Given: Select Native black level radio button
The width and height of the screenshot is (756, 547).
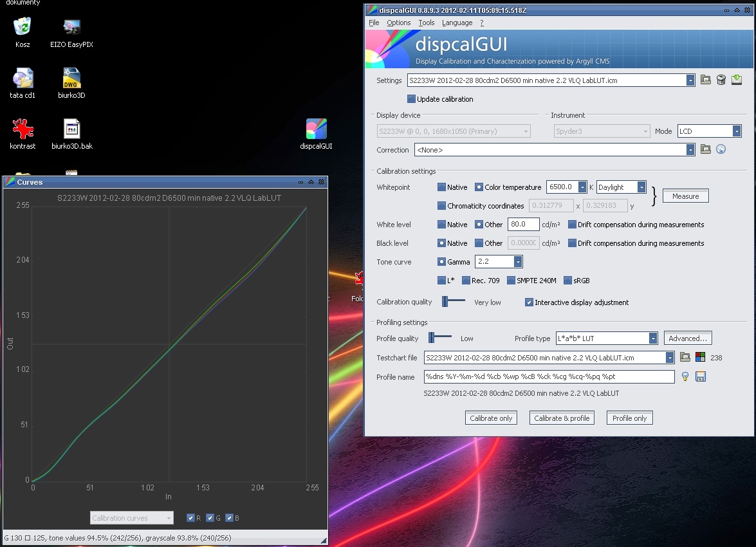Looking at the screenshot, I should [x=441, y=243].
